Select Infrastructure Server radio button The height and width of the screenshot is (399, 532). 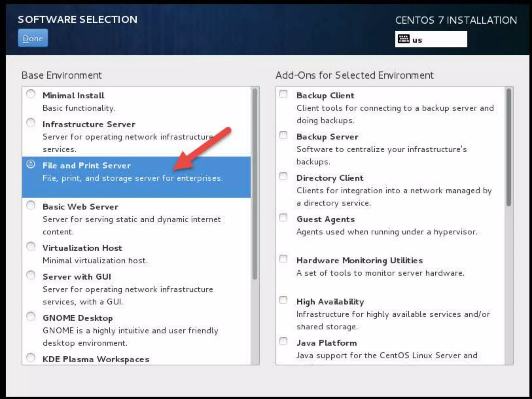click(31, 123)
